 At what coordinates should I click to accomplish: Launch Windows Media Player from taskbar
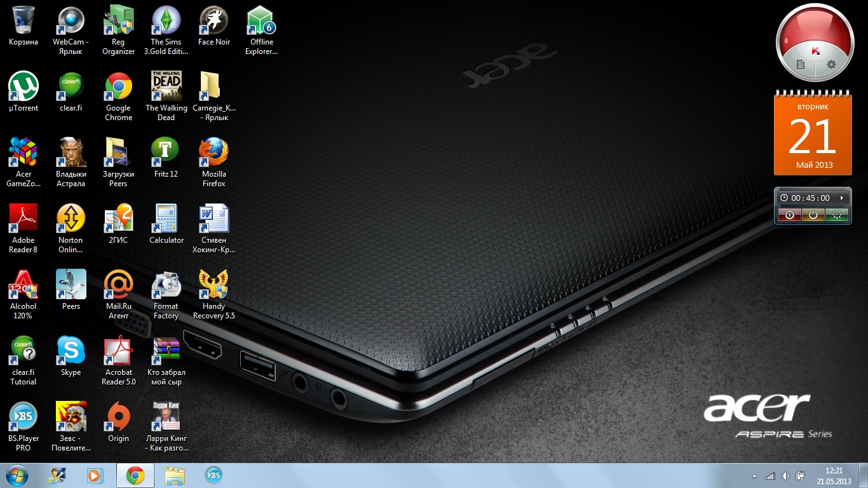point(95,475)
